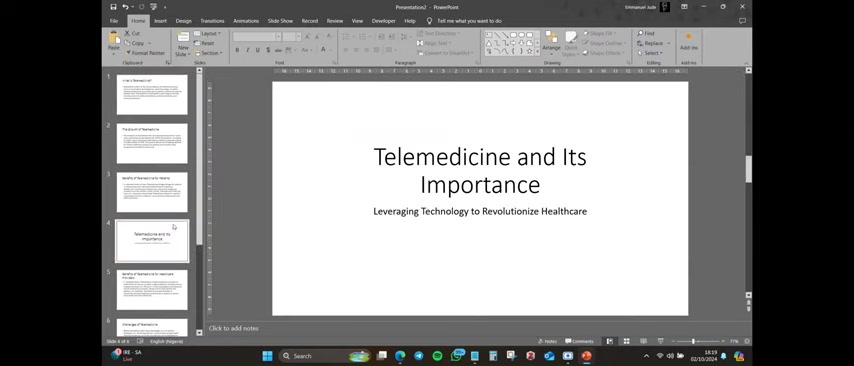Save presentation with the save icon
This screenshot has width=854, height=366.
(113, 7)
